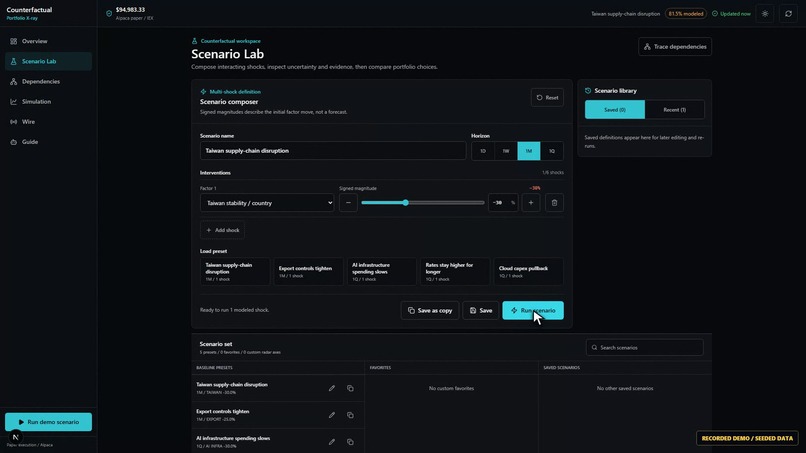Click the Save button
The width and height of the screenshot is (806, 453).
tap(481, 311)
